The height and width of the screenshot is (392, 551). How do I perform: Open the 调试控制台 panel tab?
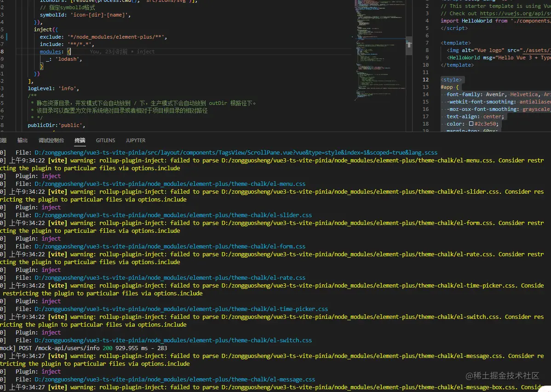52,140
